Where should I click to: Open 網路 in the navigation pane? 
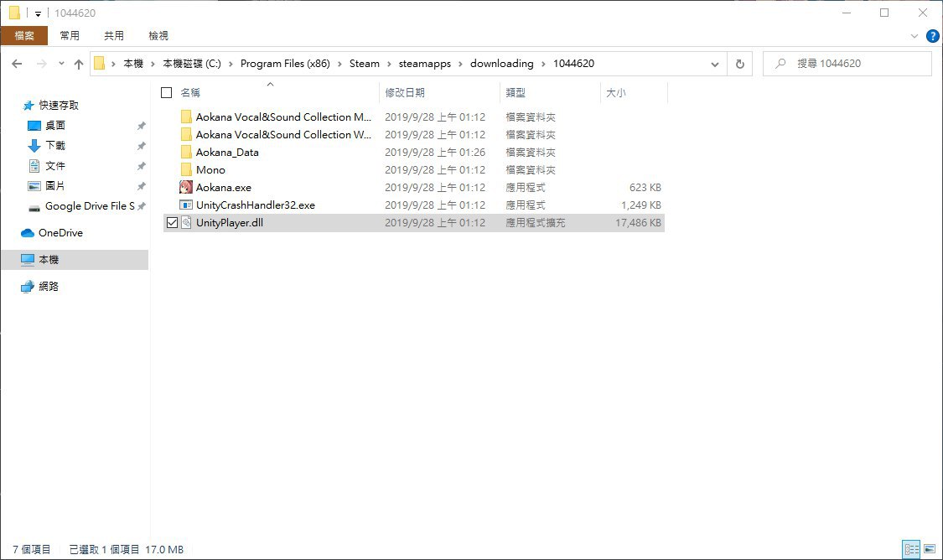(49, 287)
